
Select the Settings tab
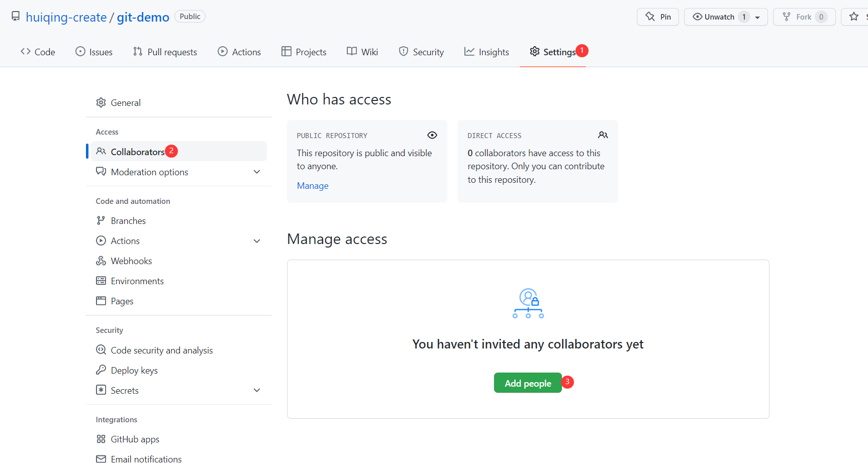click(x=552, y=52)
